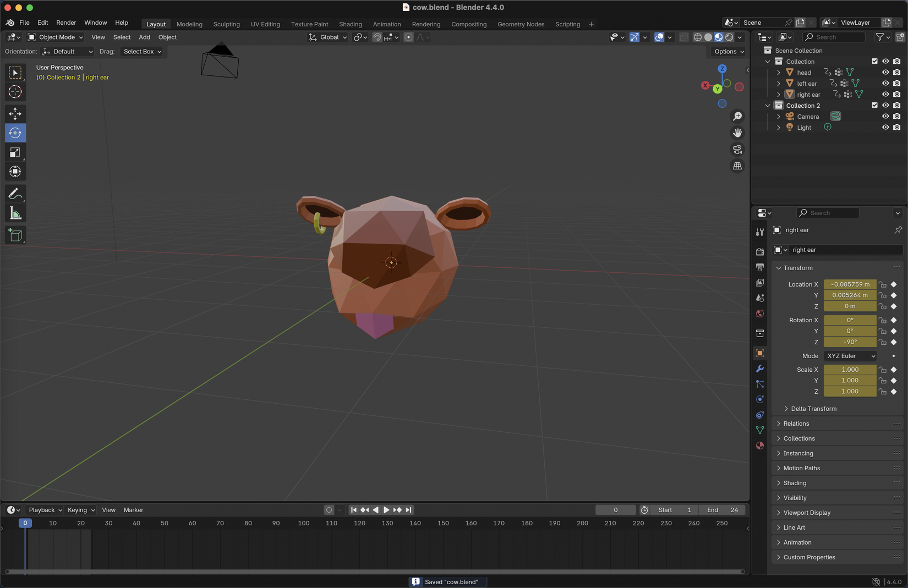Open the View Layer properties tab

tap(760, 283)
